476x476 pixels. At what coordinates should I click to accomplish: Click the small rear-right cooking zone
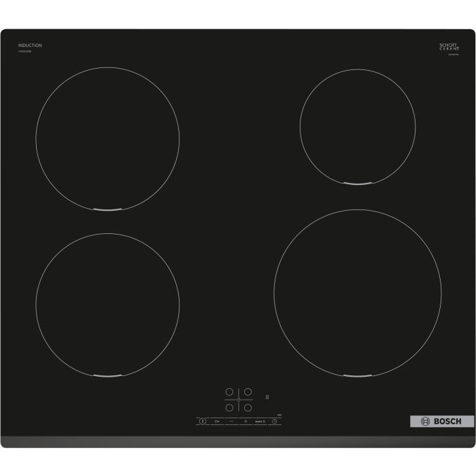[x=357, y=126]
